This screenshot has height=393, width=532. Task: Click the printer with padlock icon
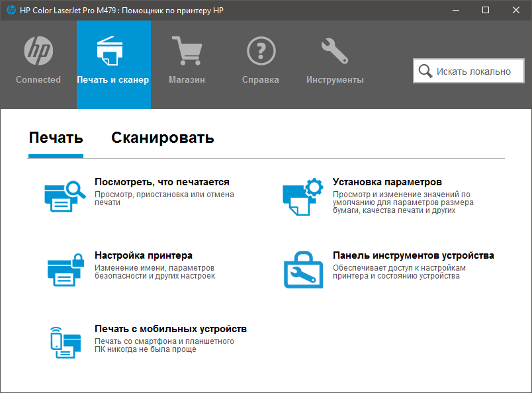(x=66, y=270)
